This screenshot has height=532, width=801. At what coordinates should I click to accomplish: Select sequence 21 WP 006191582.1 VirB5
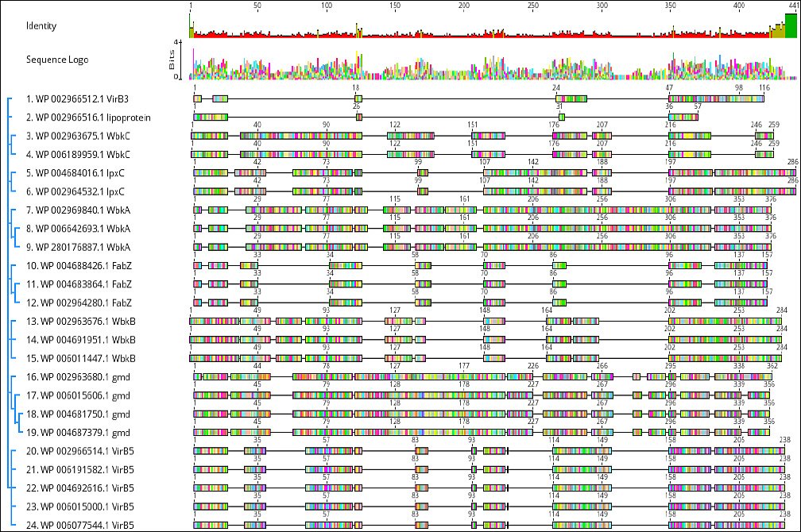coord(80,470)
